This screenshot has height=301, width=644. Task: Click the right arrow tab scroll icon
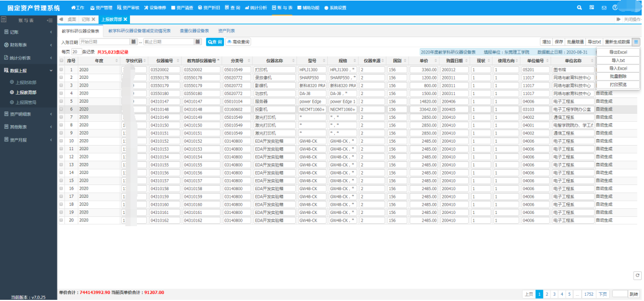tap(618, 19)
